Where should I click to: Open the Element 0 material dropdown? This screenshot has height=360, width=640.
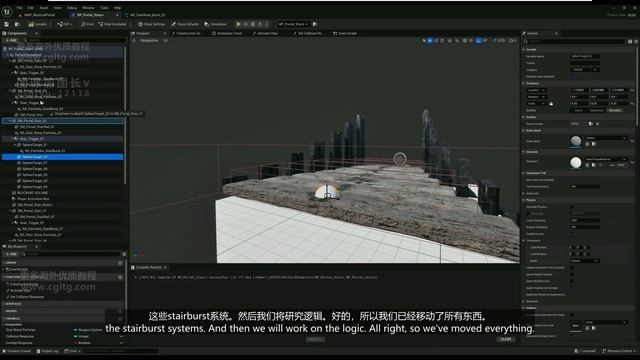coord(606,159)
